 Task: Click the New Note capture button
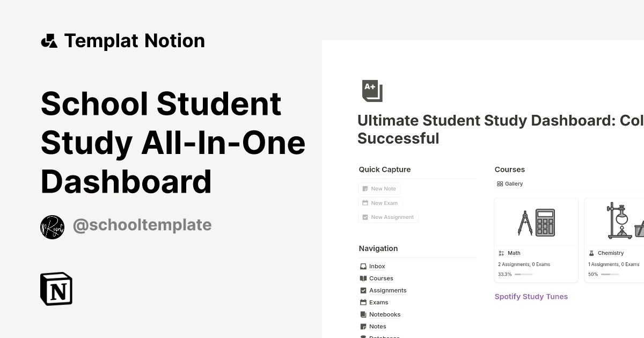pyautogui.click(x=379, y=188)
